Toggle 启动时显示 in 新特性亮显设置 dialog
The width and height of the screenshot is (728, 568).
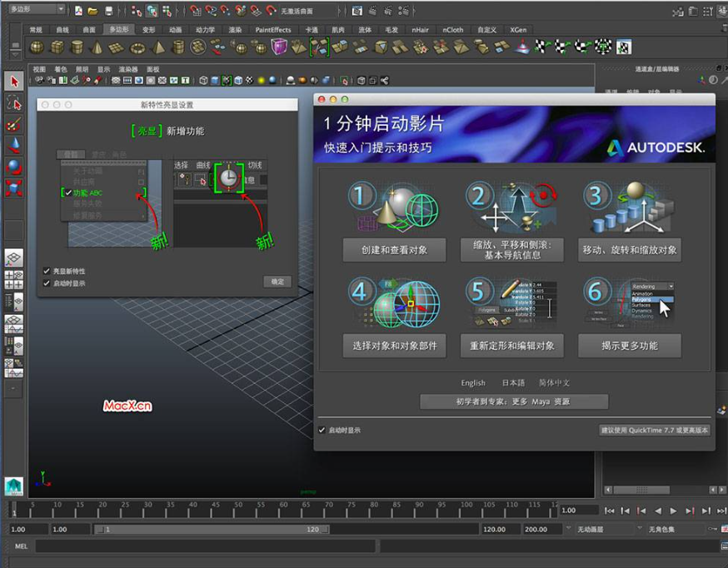tap(47, 283)
